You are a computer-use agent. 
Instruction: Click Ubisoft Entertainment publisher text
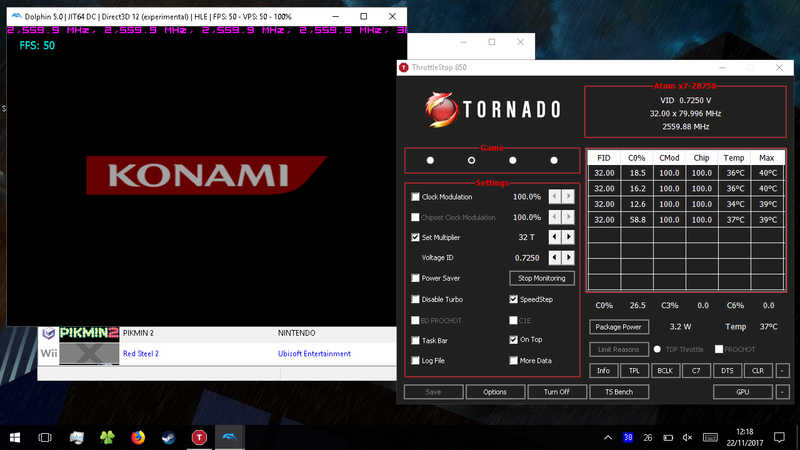[314, 354]
